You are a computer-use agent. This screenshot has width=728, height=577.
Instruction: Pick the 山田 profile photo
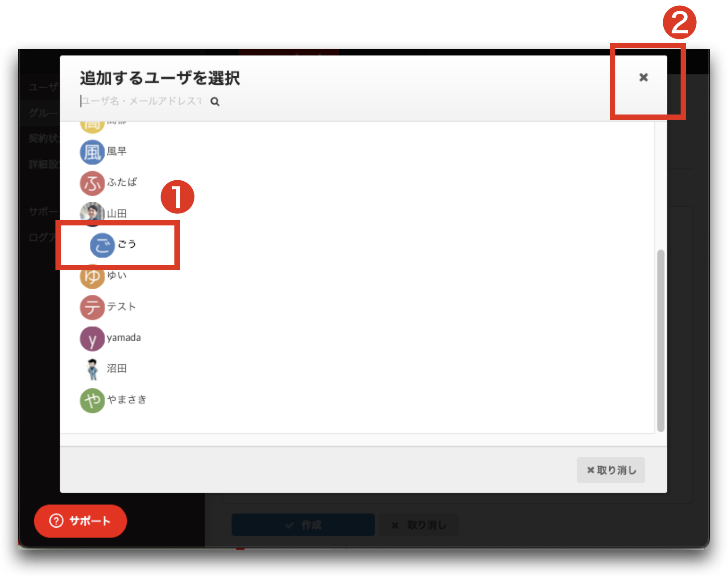click(92, 214)
